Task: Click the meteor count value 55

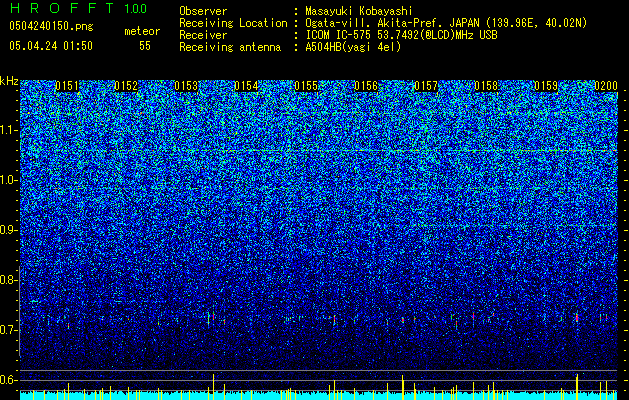Action: click(x=145, y=46)
